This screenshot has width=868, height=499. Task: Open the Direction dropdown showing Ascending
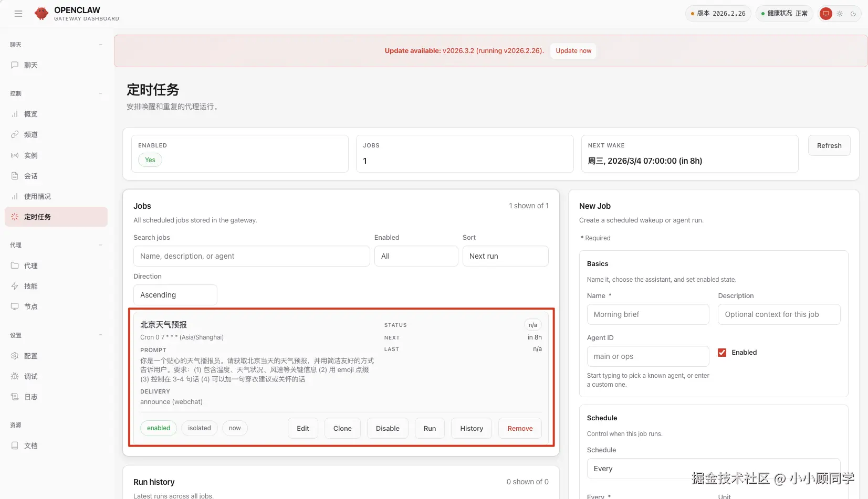(175, 295)
